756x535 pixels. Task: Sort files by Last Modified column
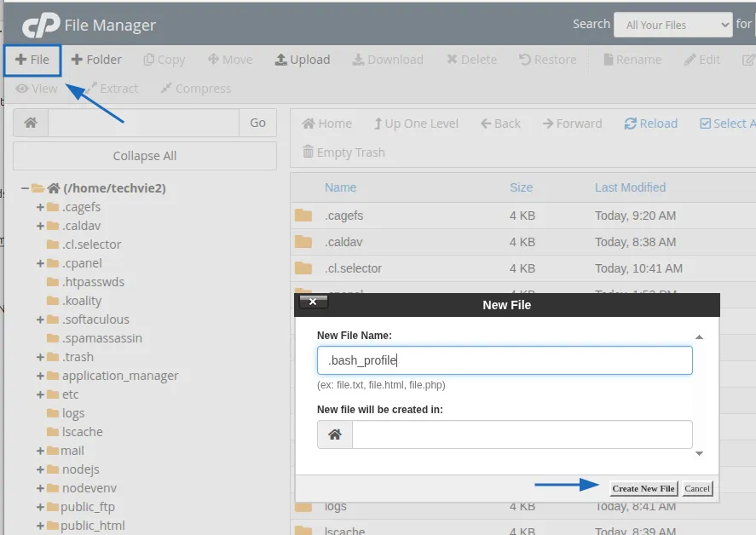tap(630, 187)
